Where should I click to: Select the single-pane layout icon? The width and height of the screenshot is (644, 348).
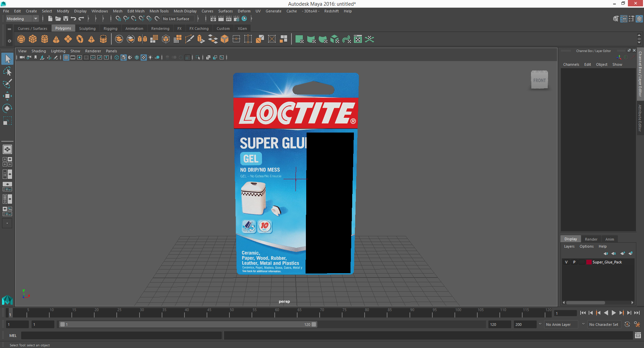click(x=7, y=149)
